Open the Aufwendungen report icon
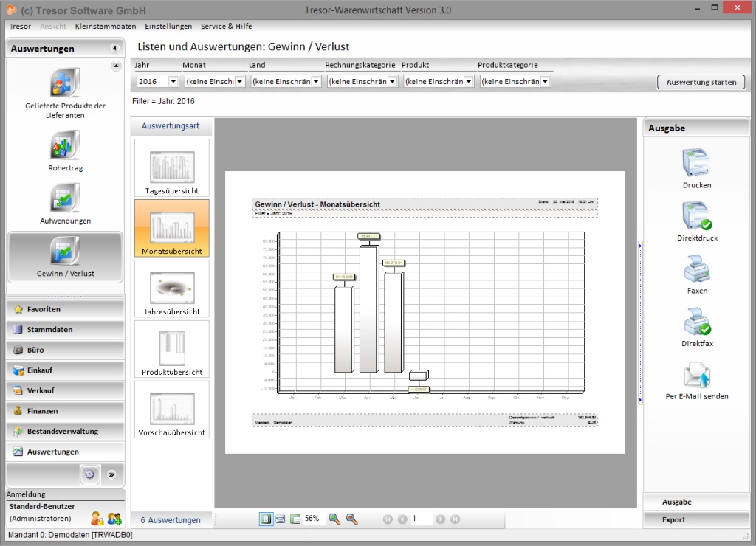 pos(66,198)
